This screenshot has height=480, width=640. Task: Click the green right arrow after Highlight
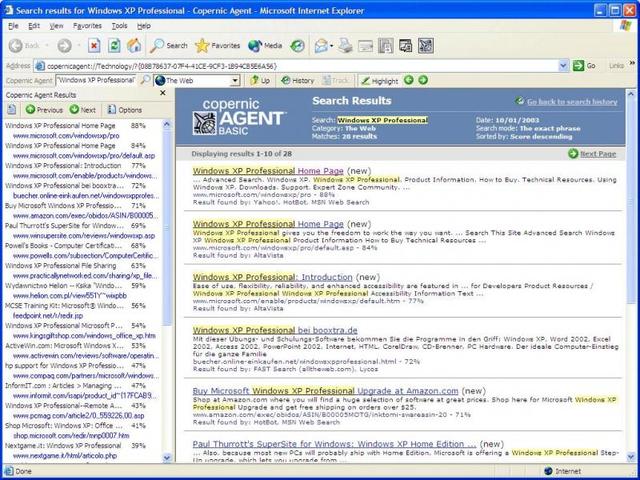click(423, 80)
